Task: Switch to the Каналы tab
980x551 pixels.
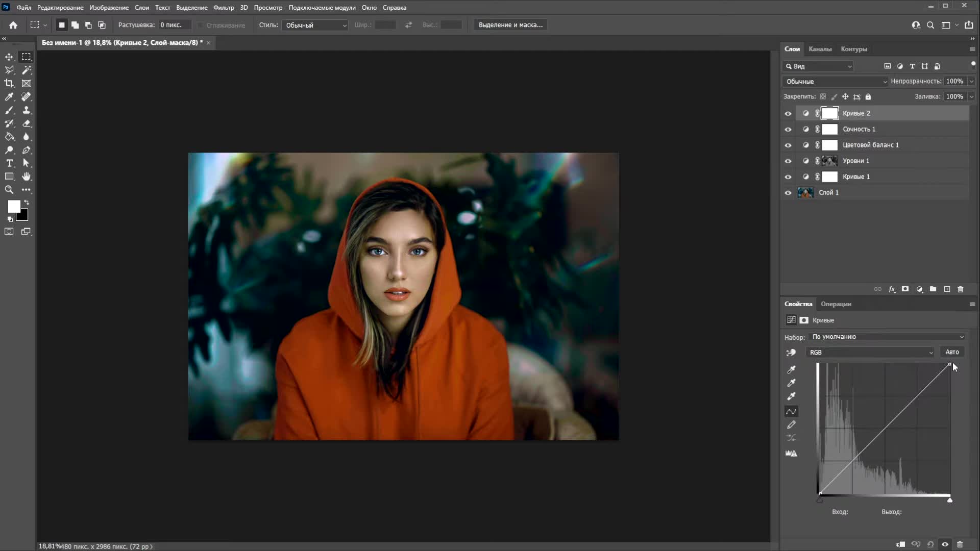Action: [820, 49]
